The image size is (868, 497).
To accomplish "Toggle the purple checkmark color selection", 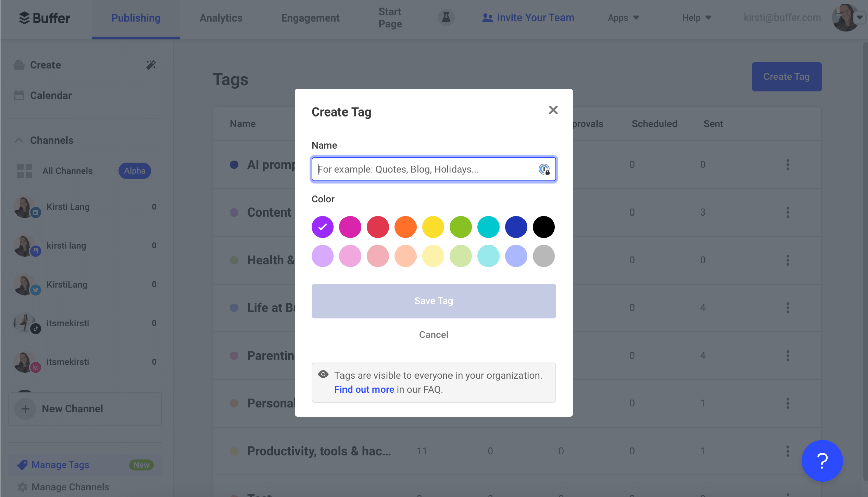I will coord(322,227).
